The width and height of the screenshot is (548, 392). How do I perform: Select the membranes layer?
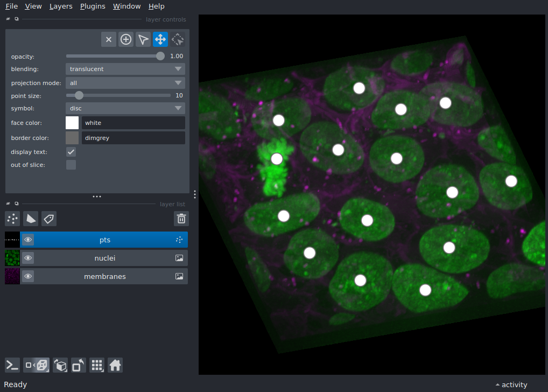click(x=105, y=276)
